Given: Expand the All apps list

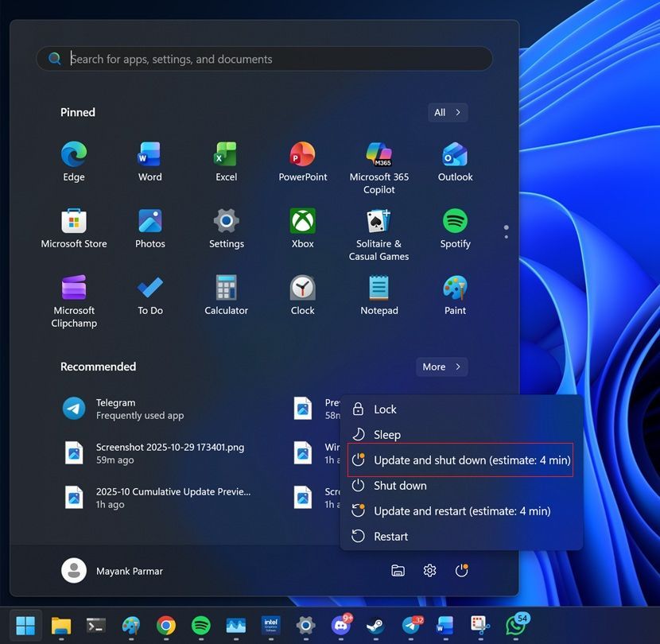Looking at the screenshot, I should (x=447, y=112).
